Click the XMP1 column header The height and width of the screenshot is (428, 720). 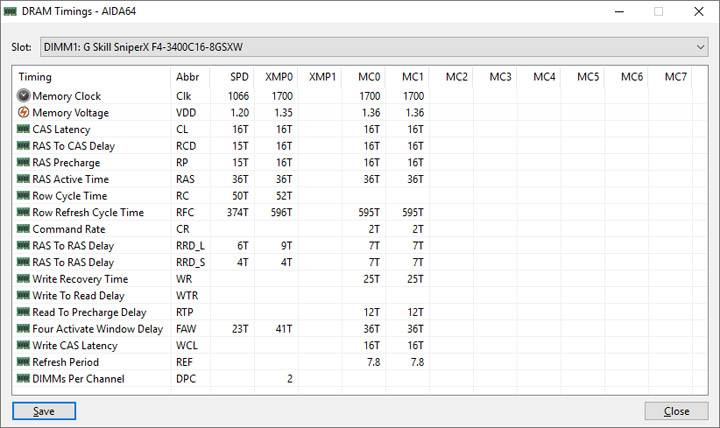click(x=322, y=77)
